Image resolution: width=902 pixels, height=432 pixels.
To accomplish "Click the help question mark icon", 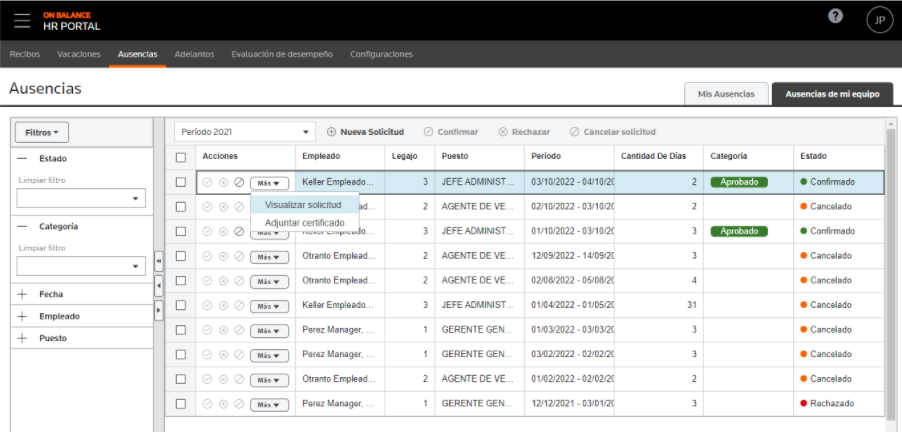I will [x=835, y=17].
